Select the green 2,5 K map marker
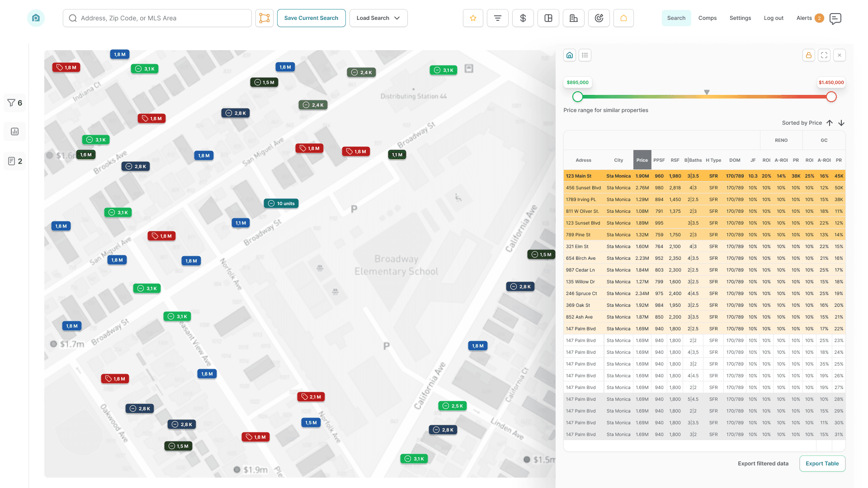868x488 pixels. tap(453, 406)
